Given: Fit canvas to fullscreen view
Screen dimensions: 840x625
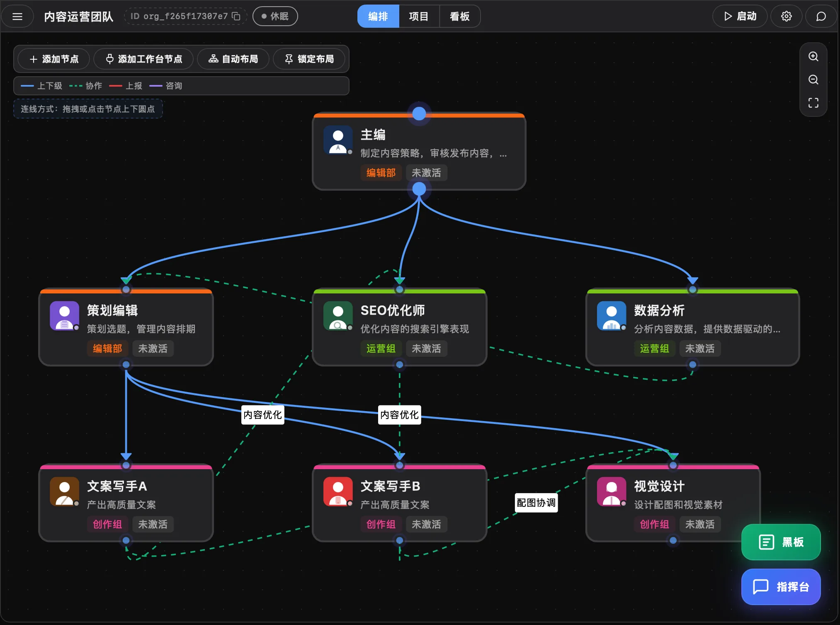Looking at the screenshot, I should pos(813,103).
